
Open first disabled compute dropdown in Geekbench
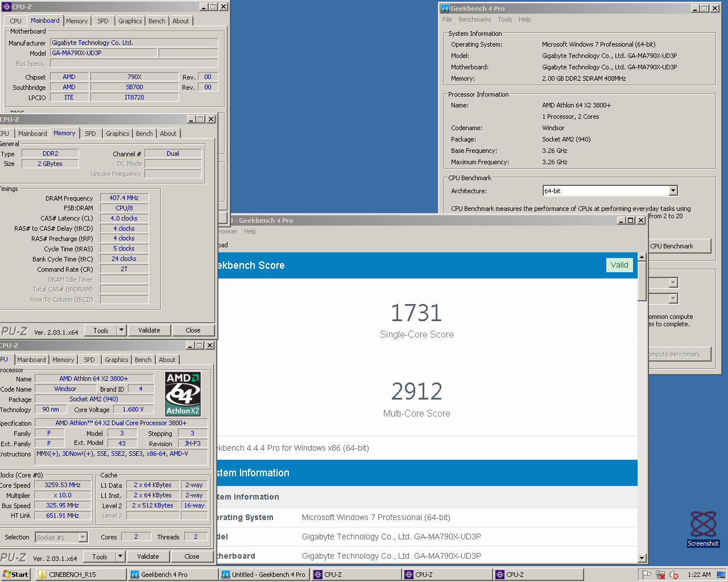point(673,282)
